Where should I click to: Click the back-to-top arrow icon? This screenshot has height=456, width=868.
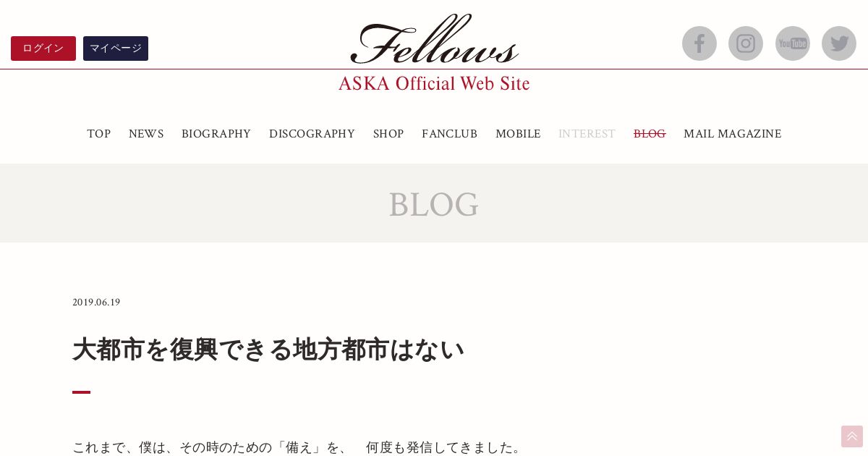tap(852, 436)
